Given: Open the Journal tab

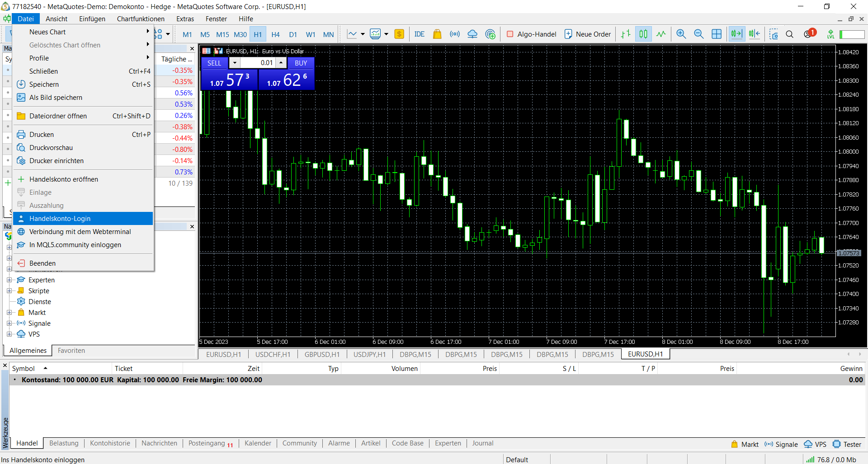Looking at the screenshot, I should tap(482, 443).
